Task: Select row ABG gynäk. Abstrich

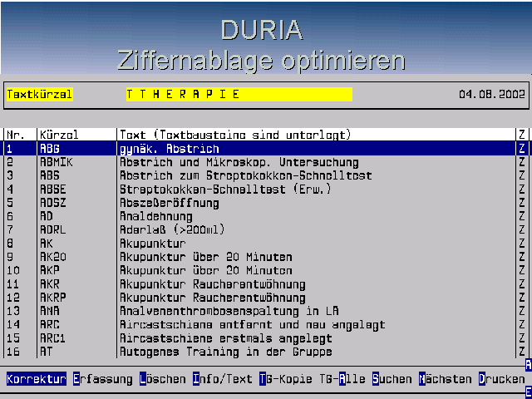Action: (266, 149)
